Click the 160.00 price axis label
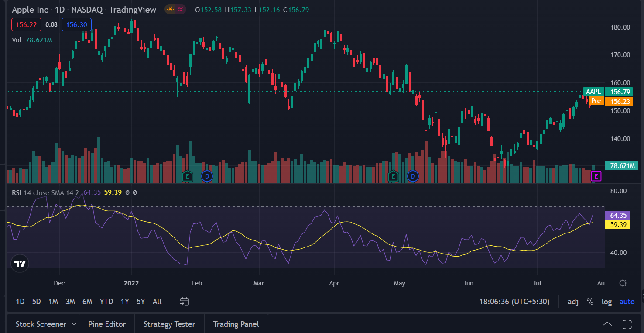Screen dimensions: 644x333 click(x=620, y=82)
